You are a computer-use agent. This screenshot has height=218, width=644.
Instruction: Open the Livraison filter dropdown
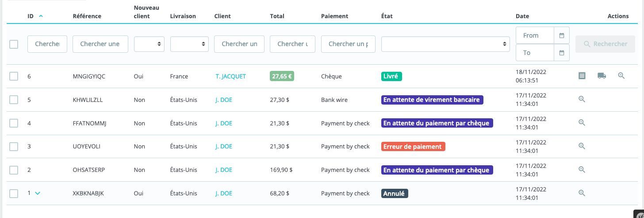click(189, 44)
